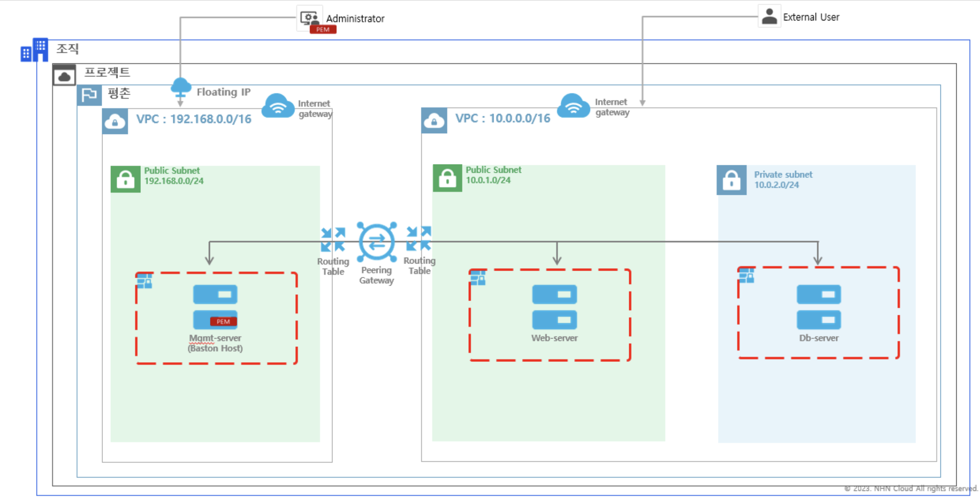Click green lock of Public Subnet 10.0.1.0/24
Viewport: 980px width, 498px height.
coord(447,178)
